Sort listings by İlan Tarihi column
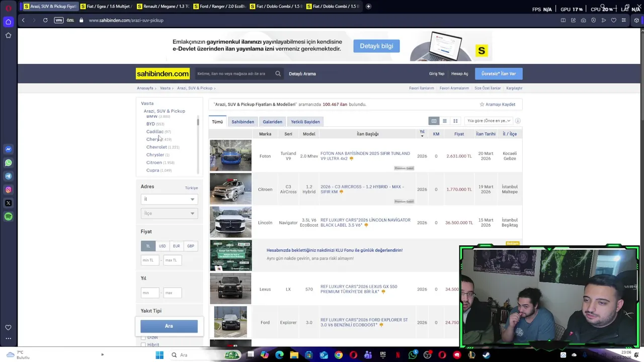The width and height of the screenshot is (644, 362). click(x=486, y=134)
